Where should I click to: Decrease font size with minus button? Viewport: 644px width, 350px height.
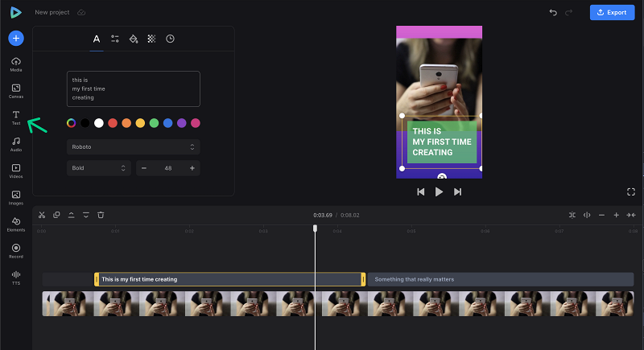[144, 168]
